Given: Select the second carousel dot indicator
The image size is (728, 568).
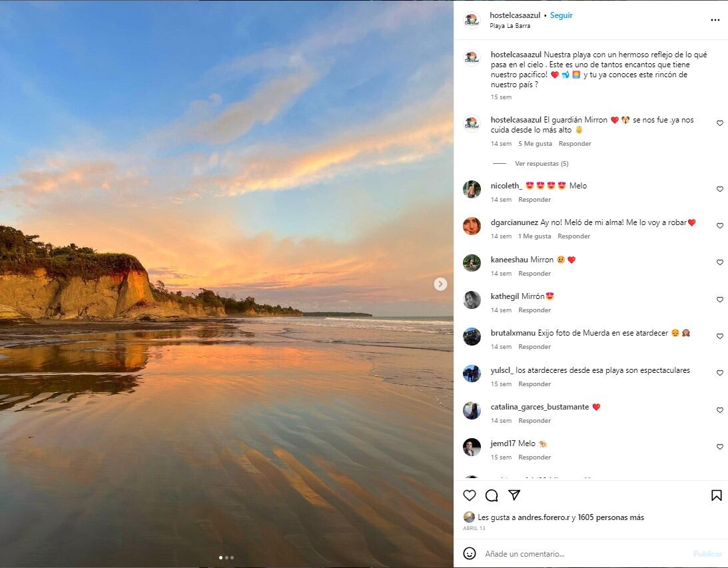Looking at the screenshot, I should (226, 557).
